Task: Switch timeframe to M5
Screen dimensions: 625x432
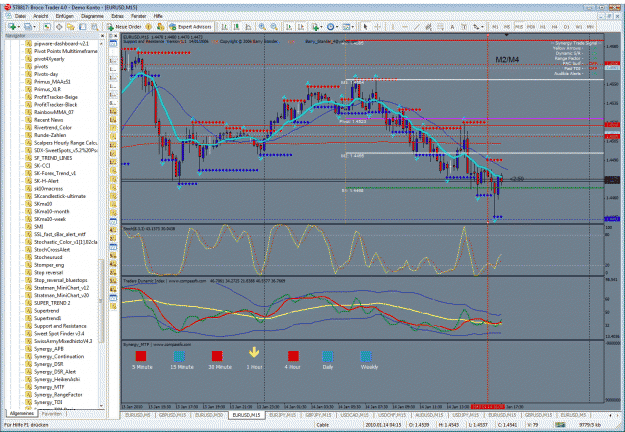Action: (x=507, y=27)
